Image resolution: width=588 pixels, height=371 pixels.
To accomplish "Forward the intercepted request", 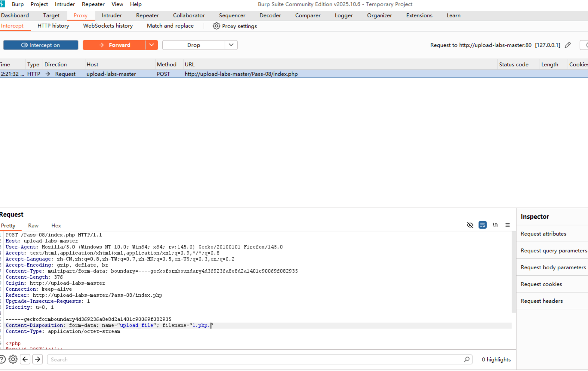I will [x=114, y=45].
